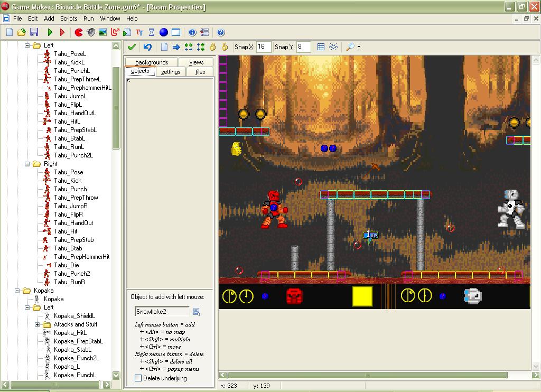541x392 pixels.
Task: Undo the last room change
Action: click(147, 46)
